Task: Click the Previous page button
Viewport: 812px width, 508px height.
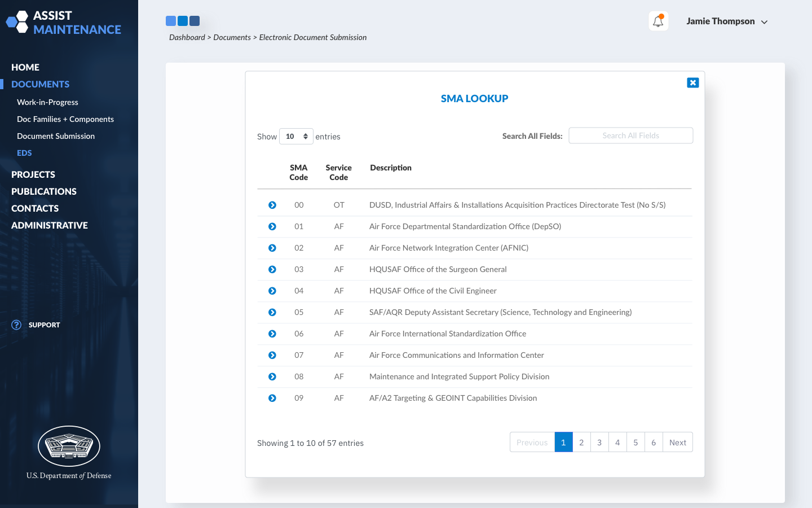Action: 532,442
